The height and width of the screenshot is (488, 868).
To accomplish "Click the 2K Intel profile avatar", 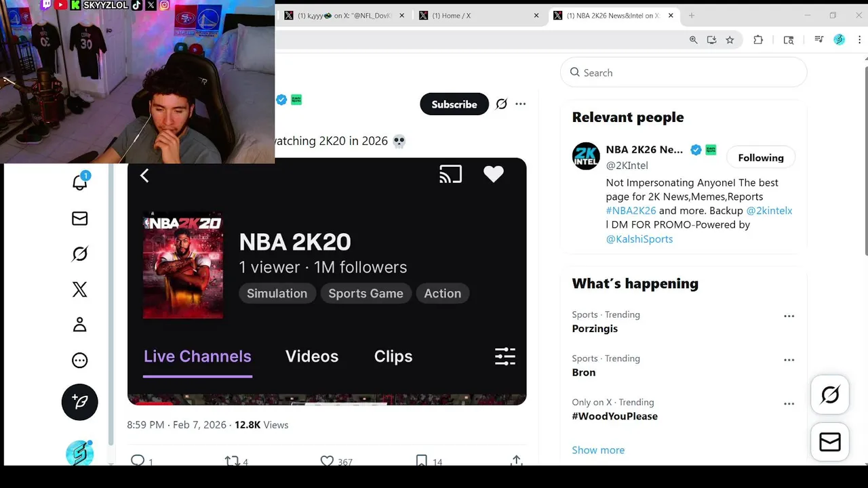I will pyautogui.click(x=586, y=156).
